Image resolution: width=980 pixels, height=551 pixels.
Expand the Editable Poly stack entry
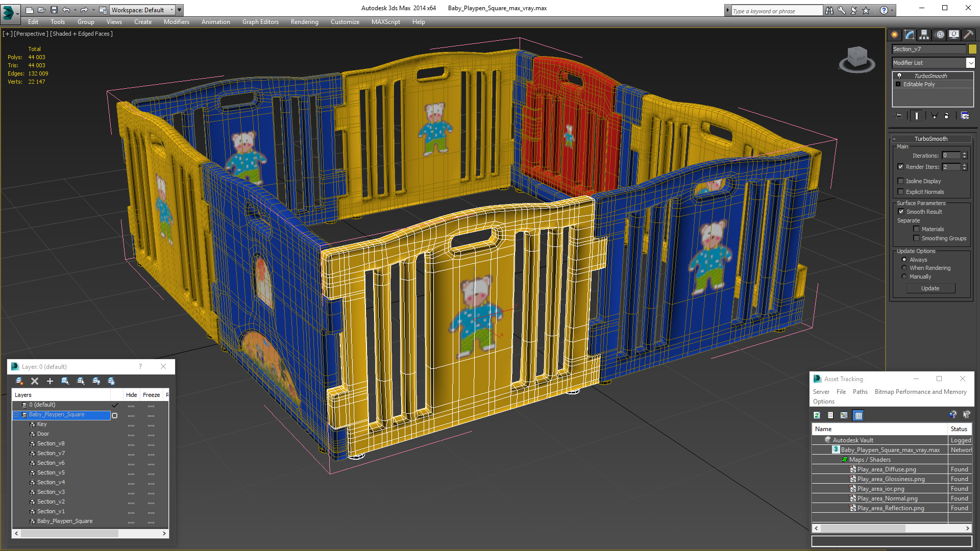[x=898, y=84]
